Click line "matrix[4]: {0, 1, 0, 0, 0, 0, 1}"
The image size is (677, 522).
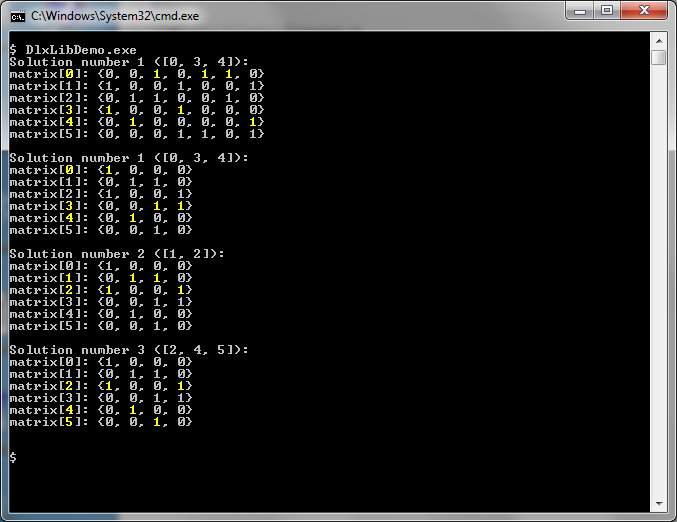click(136, 122)
